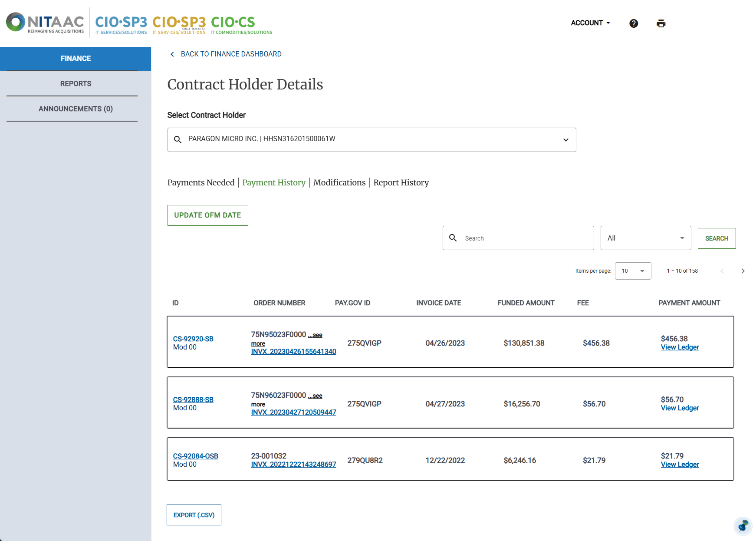This screenshot has width=756, height=541.
Task: Export the payment history as CSV
Action: [194, 515]
